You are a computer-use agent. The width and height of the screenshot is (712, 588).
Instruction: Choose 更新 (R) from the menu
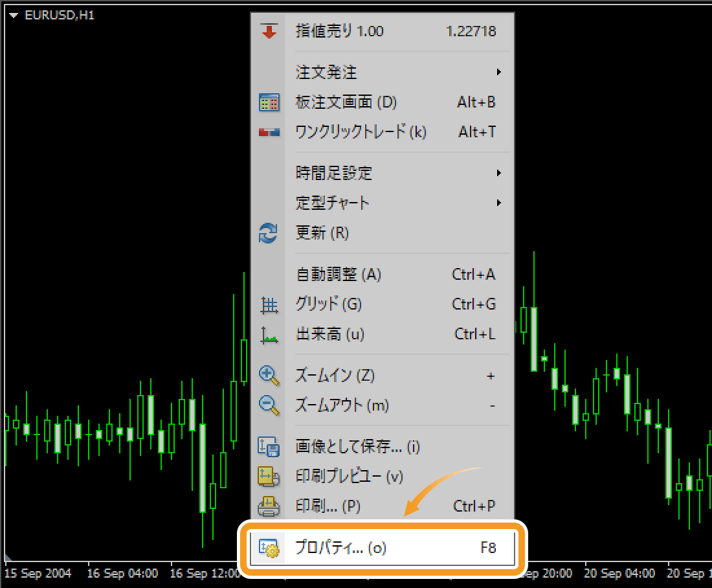[x=383, y=233]
